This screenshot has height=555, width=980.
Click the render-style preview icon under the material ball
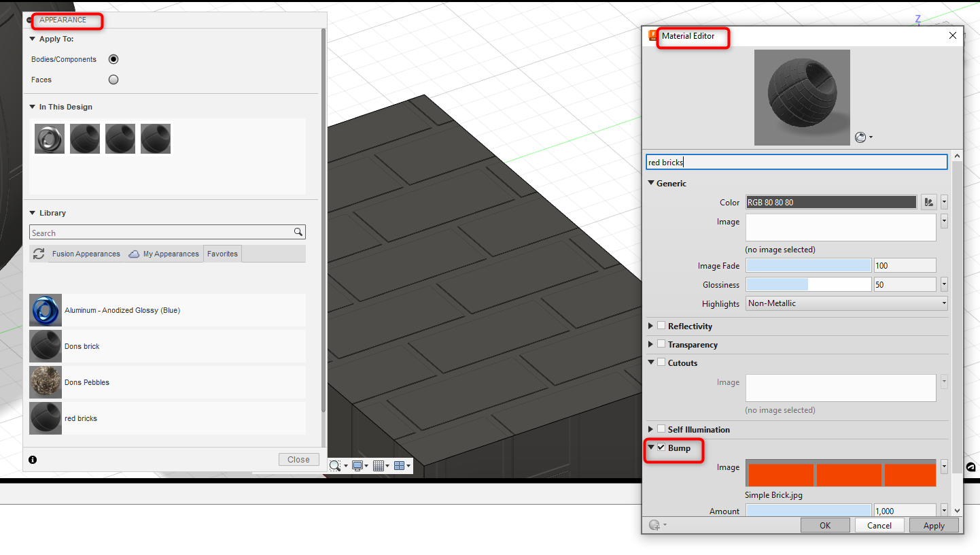point(860,137)
